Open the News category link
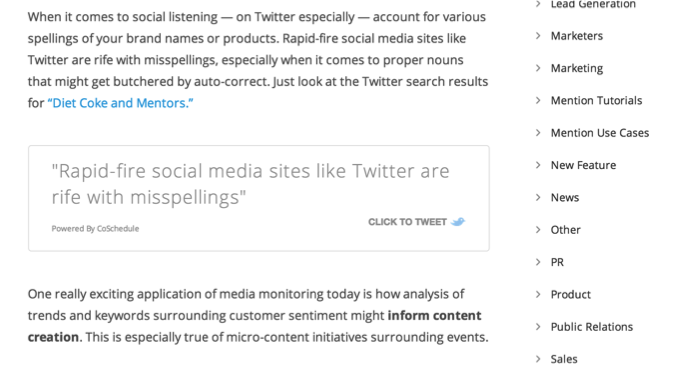Viewport: 685px width, 365px height. 565,197
